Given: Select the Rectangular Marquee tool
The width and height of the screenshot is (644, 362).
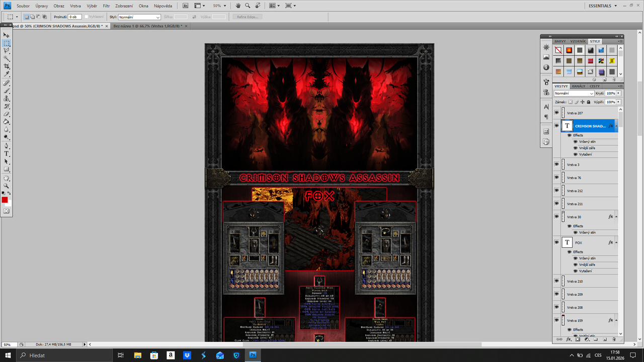Looking at the screenshot, I should pos(7,43).
